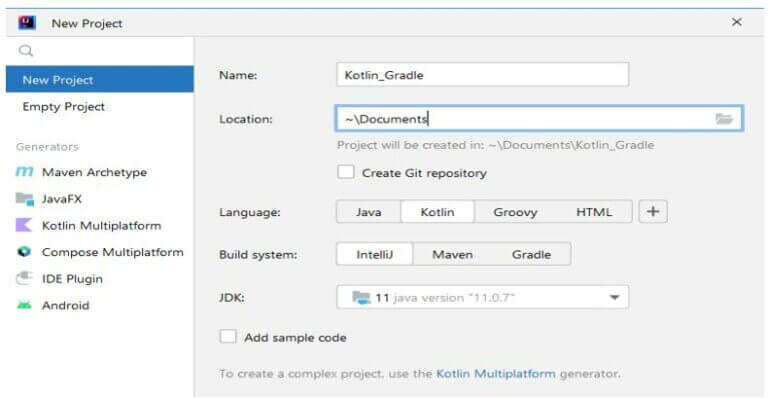The height and width of the screenshot is (398, 768).
Task: Click the JavaFX folder icon
Action: (x=24, y=199)
